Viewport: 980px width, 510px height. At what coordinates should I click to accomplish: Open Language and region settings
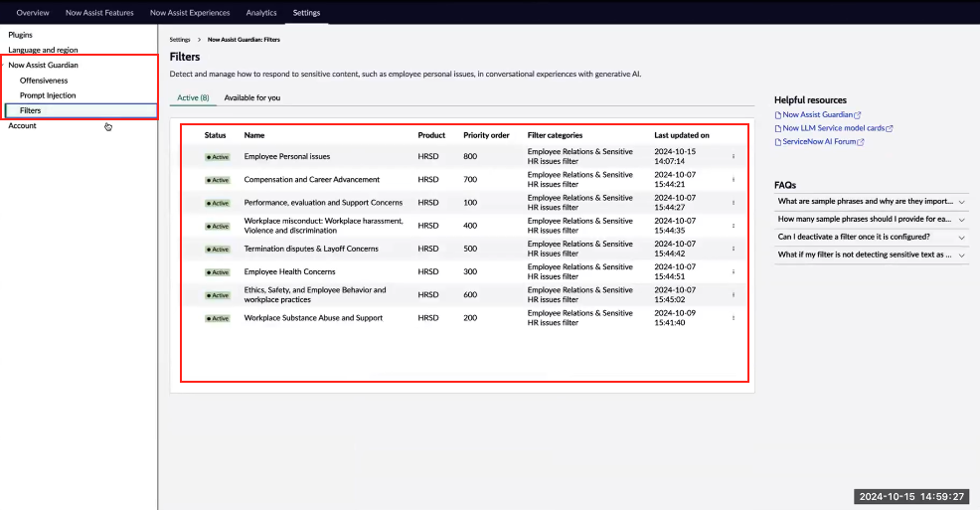[43, 50]
